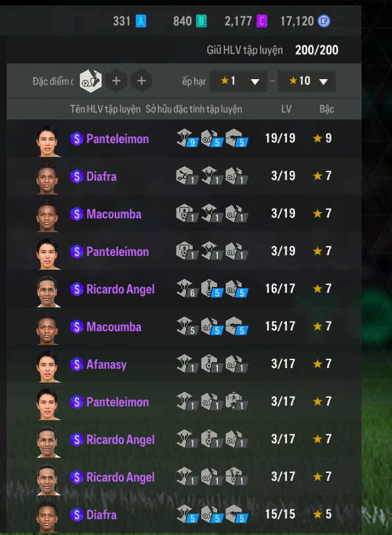
Task: Open the minimum star rank dropdown
Action: 238,81
